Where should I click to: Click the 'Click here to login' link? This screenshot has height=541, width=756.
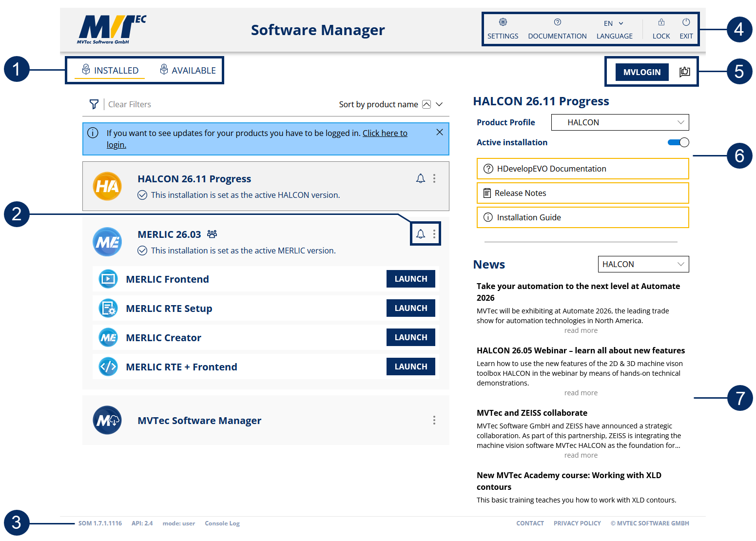[385, 133]
